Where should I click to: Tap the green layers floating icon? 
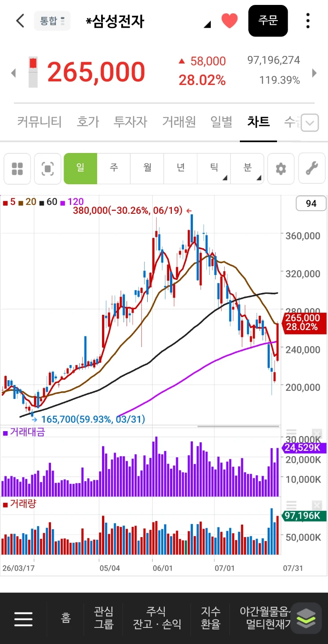point(306,618)
